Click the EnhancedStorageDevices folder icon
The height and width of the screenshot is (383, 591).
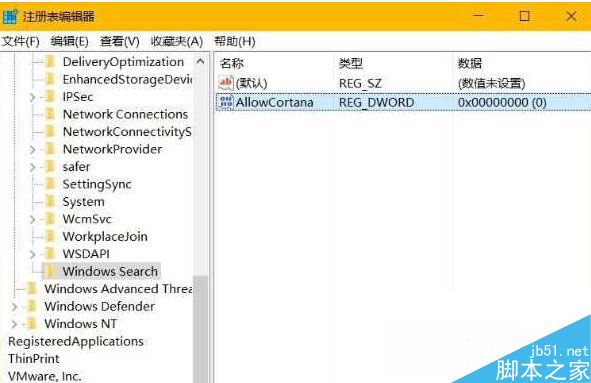(x=50, y=79)
